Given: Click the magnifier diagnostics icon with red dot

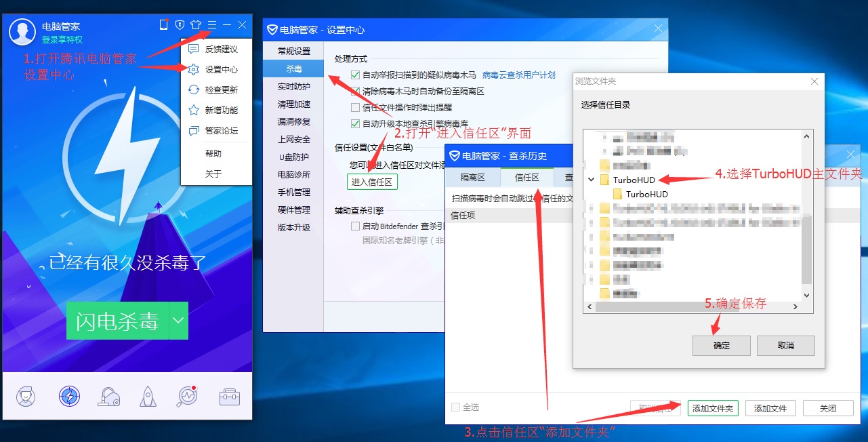Looking at the screenshot, I should 188,396.
